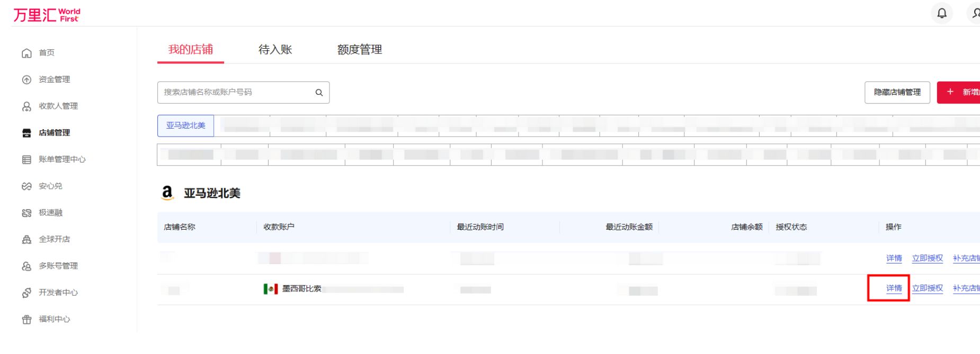Select the 亚马逊北美 platform filter
The height and width of the screenshot is (354, 980).
click(x=185, y=125)
